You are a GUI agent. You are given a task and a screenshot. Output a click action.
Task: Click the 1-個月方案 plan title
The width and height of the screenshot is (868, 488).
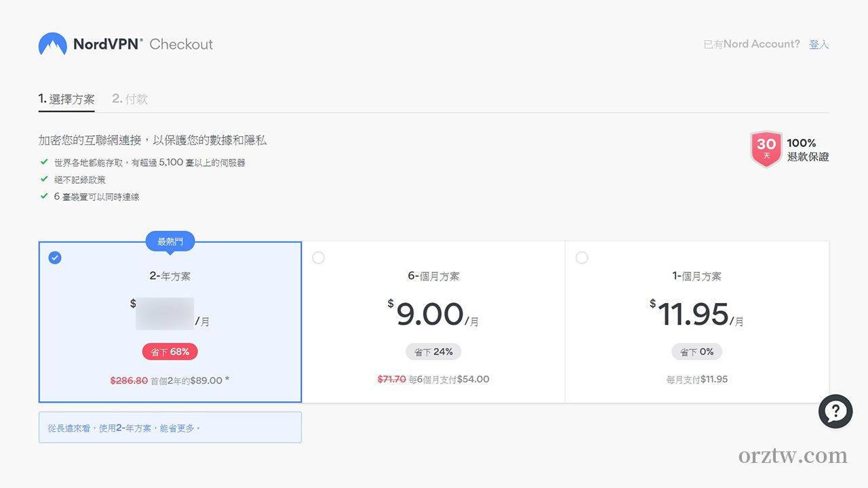click(696, 276)
